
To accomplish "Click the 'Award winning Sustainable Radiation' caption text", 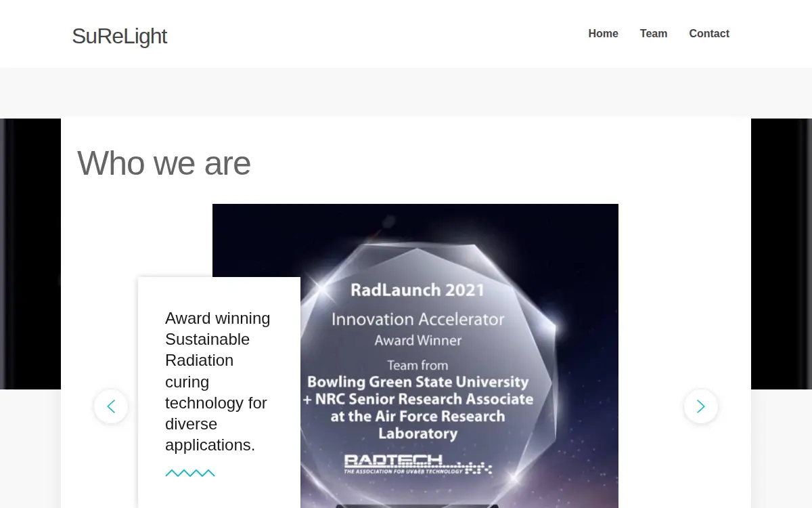I will coord(218,381).
